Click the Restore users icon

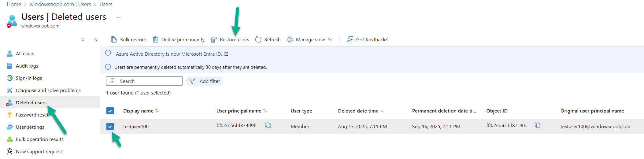click(x=214, y=39)
